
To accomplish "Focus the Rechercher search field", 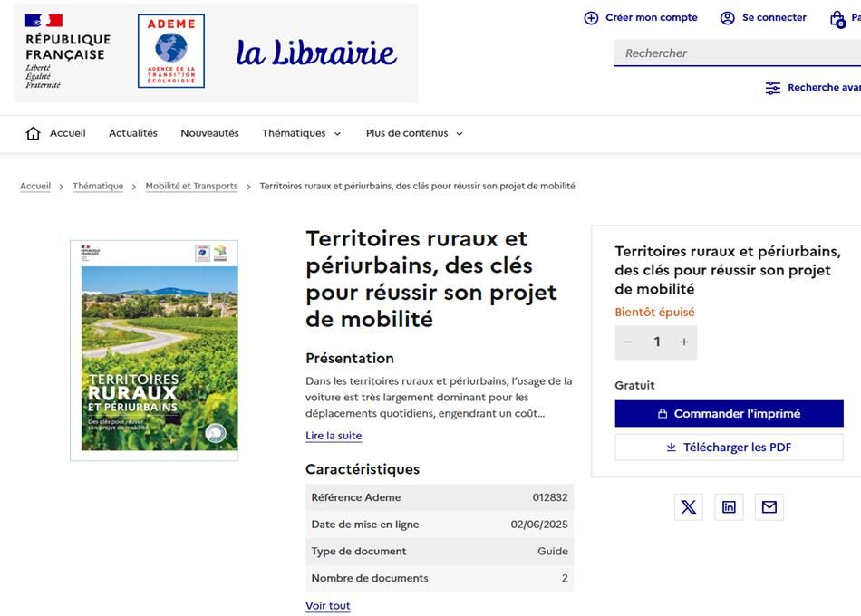I will coord(737,53).
